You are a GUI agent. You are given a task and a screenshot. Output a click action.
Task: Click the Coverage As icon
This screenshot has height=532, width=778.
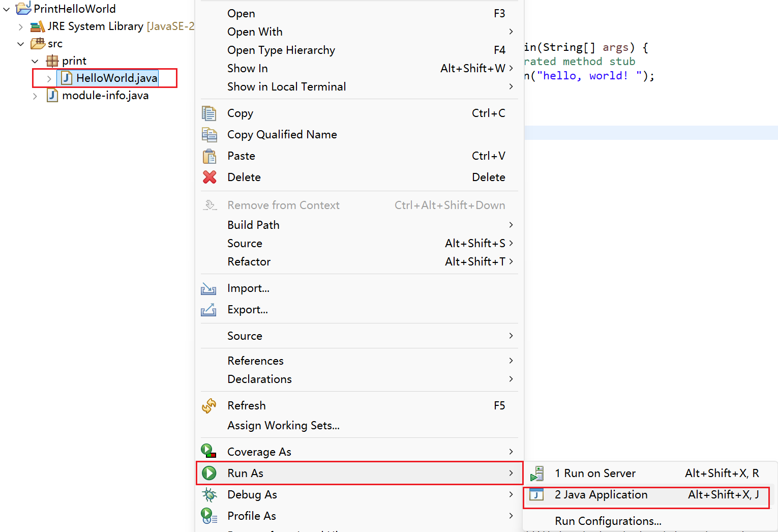[208, 451]
